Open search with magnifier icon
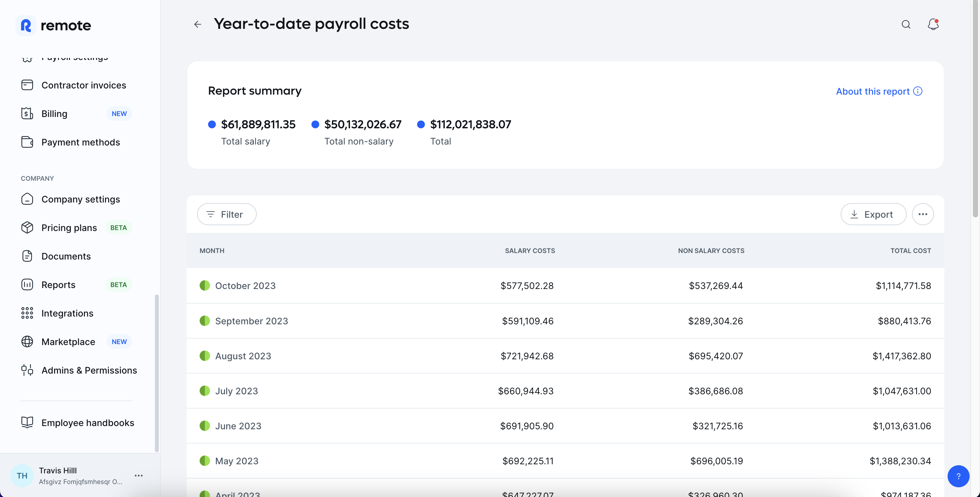This screenshot has height=497, width=980. (x=906, y=24)
